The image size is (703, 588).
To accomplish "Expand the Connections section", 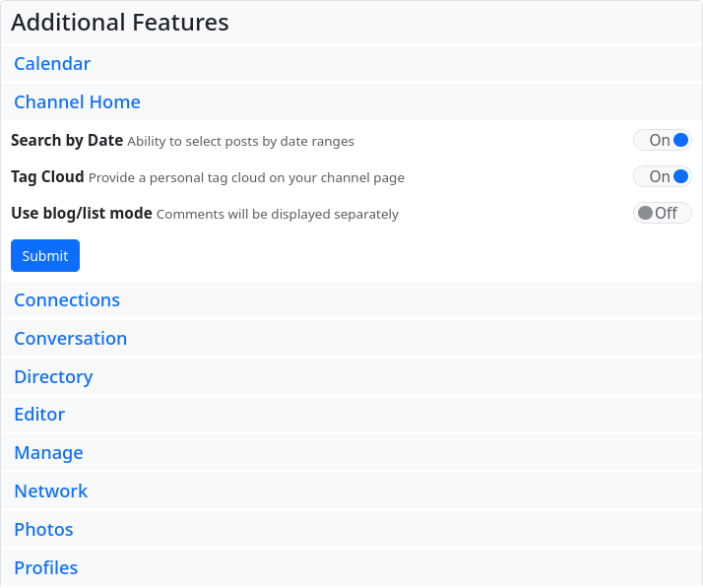I will click(x=67, y=300).
